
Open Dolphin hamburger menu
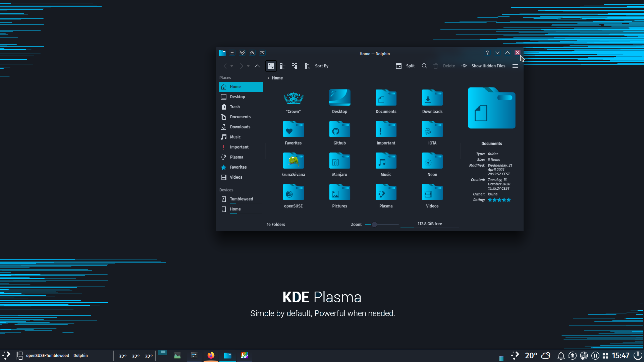515,66
